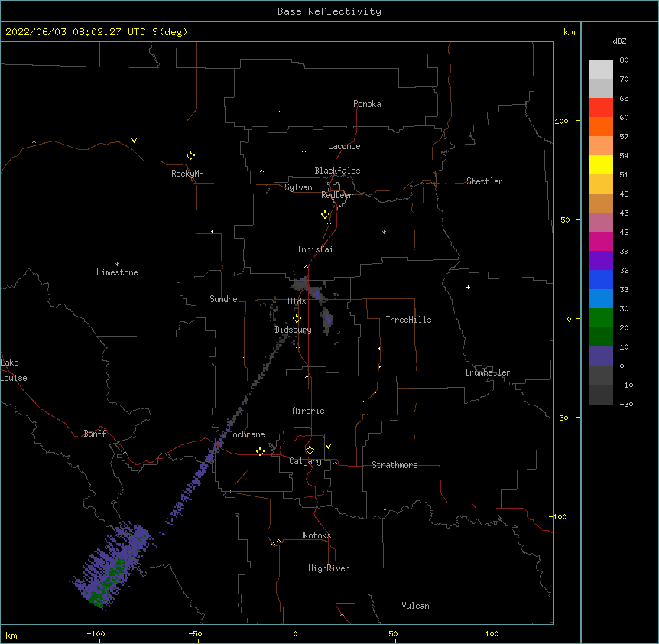Image resolution: width=659 pixels, height=644 pixels.
Task: Click the RedDeer city label
Action: [x=336, y=195]
